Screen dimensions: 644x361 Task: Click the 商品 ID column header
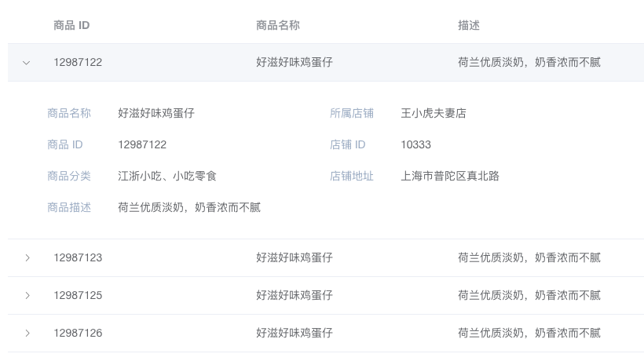(x=71, y=25)
